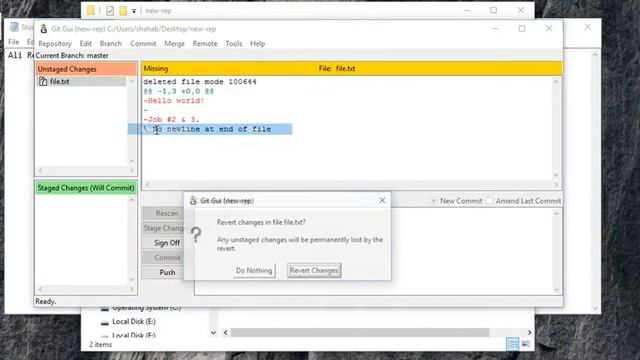Click the file.txt missing-file icon
Viewport: 640px width, 360px height.
pyautogui.click(x=43, y=82)
